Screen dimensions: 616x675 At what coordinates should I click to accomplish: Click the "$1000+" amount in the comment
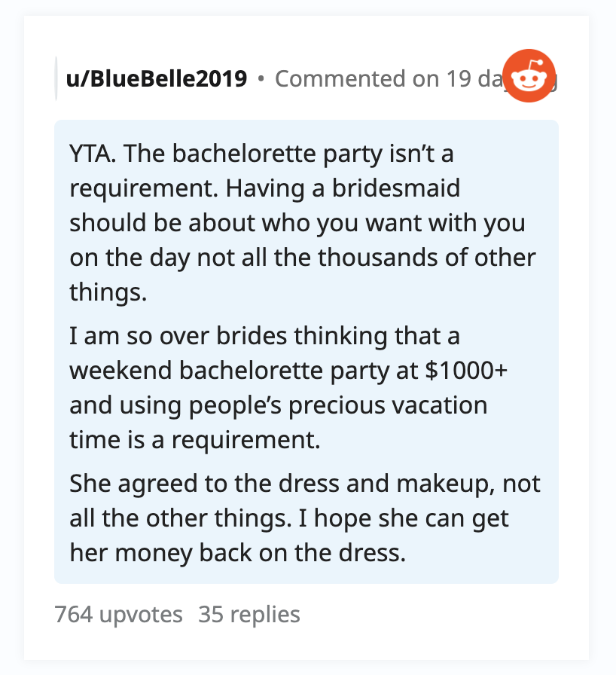pyautogui.click(x=466, y=370)
